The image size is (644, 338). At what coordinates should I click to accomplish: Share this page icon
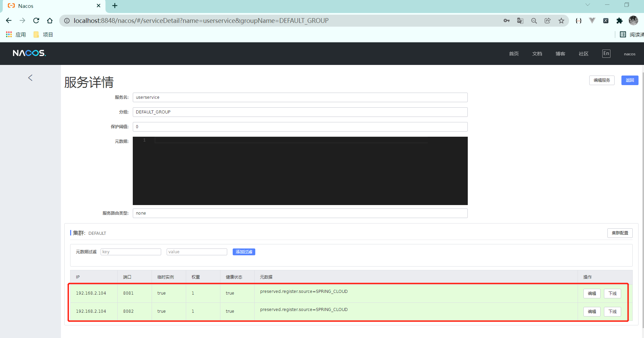(548, 21)
